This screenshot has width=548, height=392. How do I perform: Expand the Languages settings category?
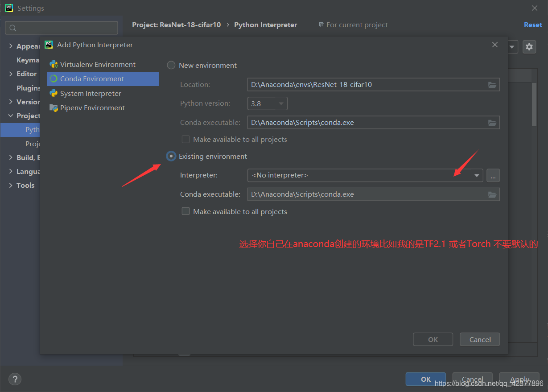point(11,171)
